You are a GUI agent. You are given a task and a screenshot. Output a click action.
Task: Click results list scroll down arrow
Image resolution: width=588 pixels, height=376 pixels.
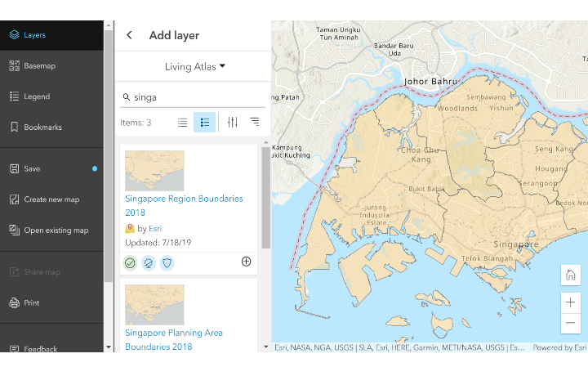[x=266, y=347]
